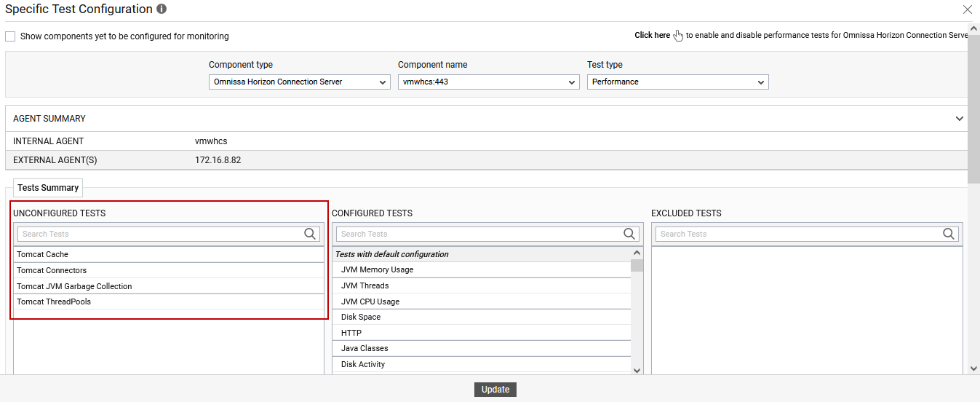Click the configured tests list scroll-down arrow

coord(637,370)
